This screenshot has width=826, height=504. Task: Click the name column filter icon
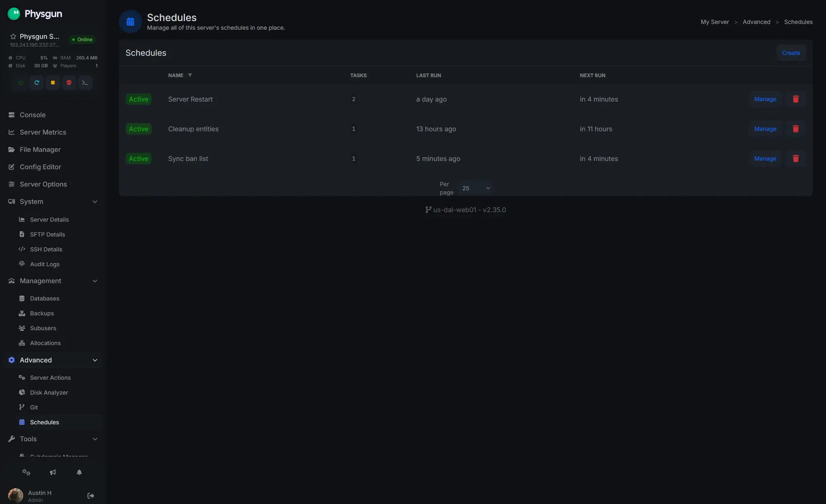(x=190, y=75)
